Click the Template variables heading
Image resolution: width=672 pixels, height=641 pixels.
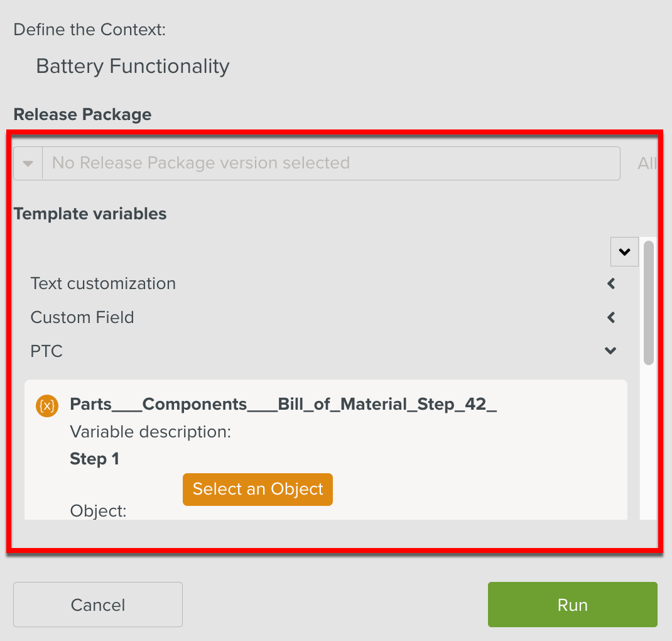coord(90,214)
